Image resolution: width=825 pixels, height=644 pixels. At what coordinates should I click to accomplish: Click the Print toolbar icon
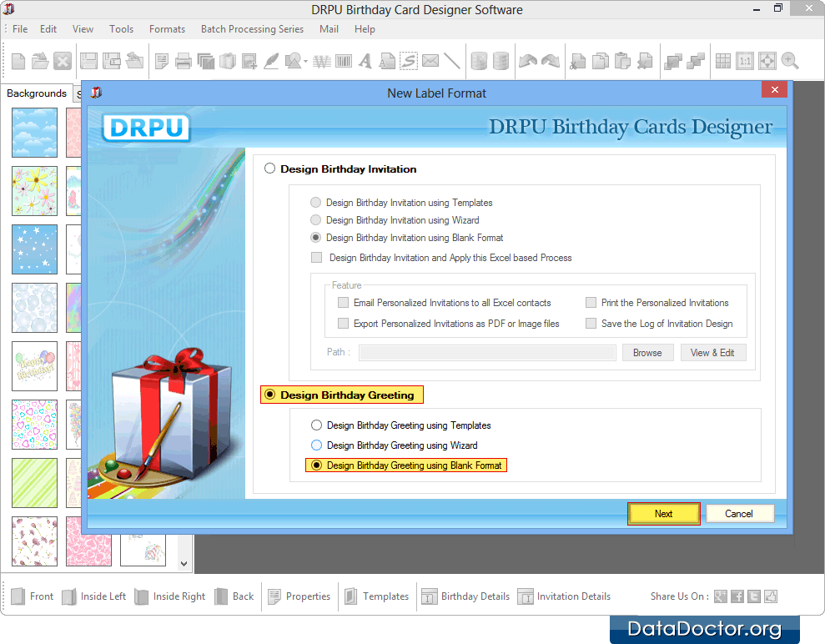pos(183,61)
